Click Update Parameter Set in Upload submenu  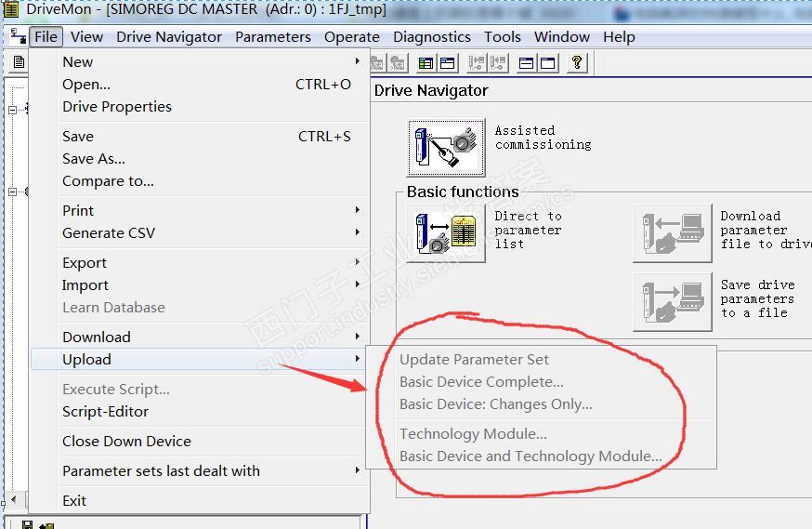tap(542, 359)
